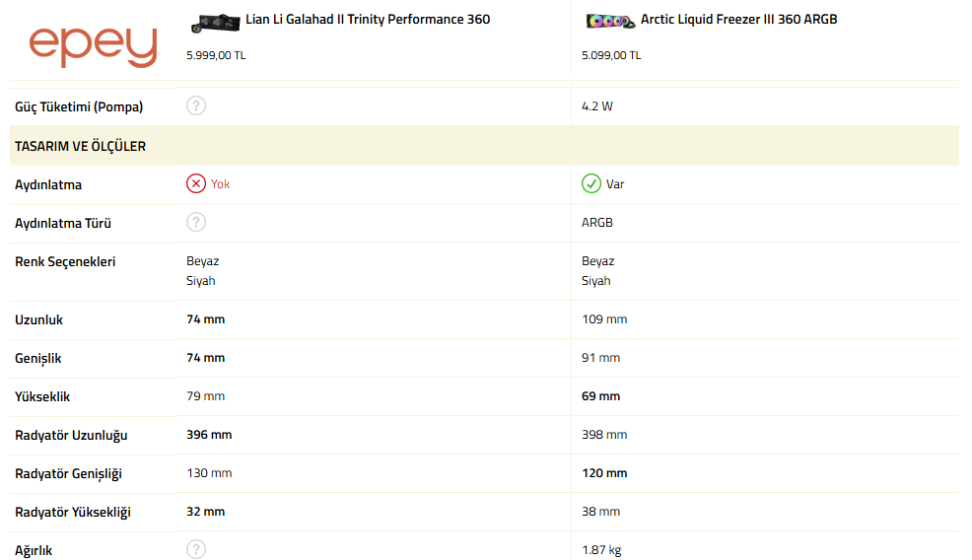Click the green checkmark icon beside Var
The image size is (972, 560).
(591, 184)
